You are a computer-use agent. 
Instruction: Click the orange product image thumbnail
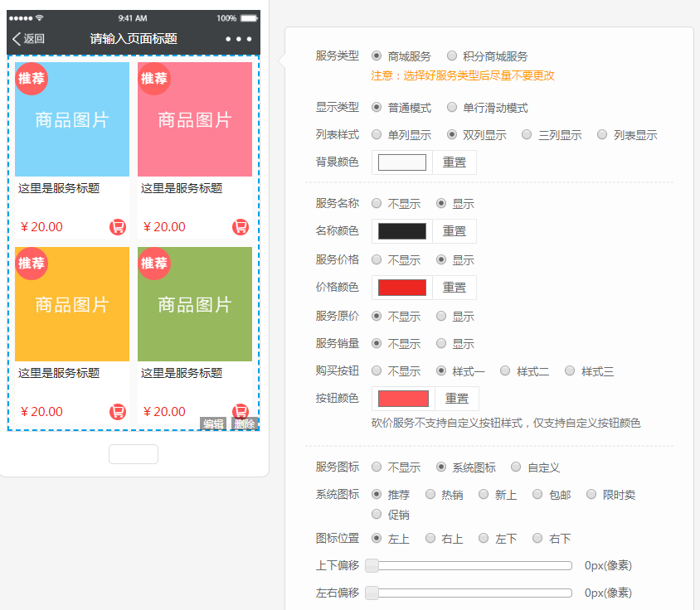tap(72, 304)
